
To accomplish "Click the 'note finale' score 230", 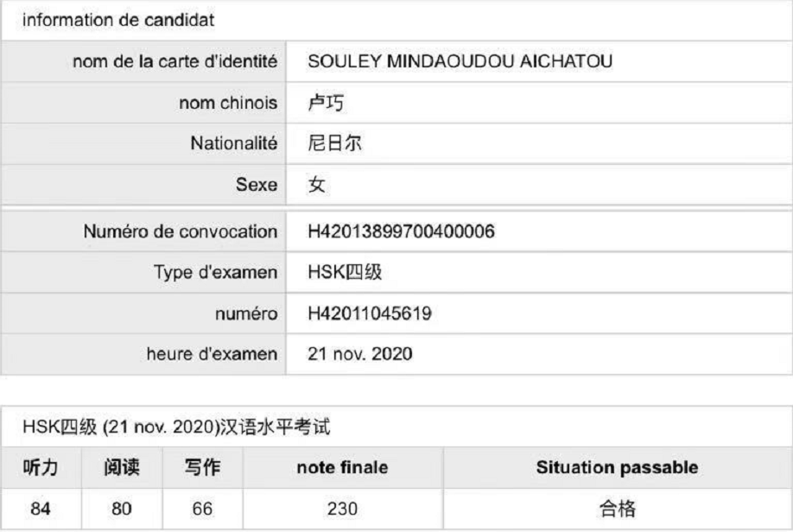I will click(x=342, y=509).
